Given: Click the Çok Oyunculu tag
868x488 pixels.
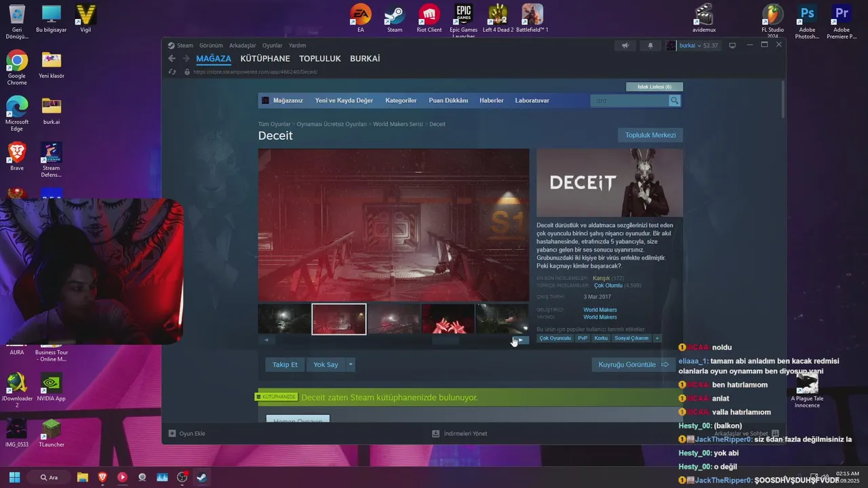Looking at the screenshot, I should pyautogui.click(x=555, y=338).
